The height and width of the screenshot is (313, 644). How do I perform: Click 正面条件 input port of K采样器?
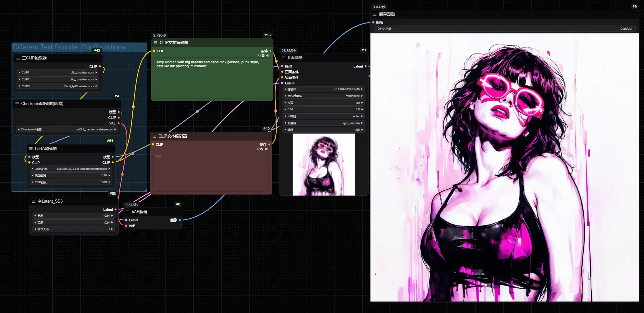[x=282, y=72]
